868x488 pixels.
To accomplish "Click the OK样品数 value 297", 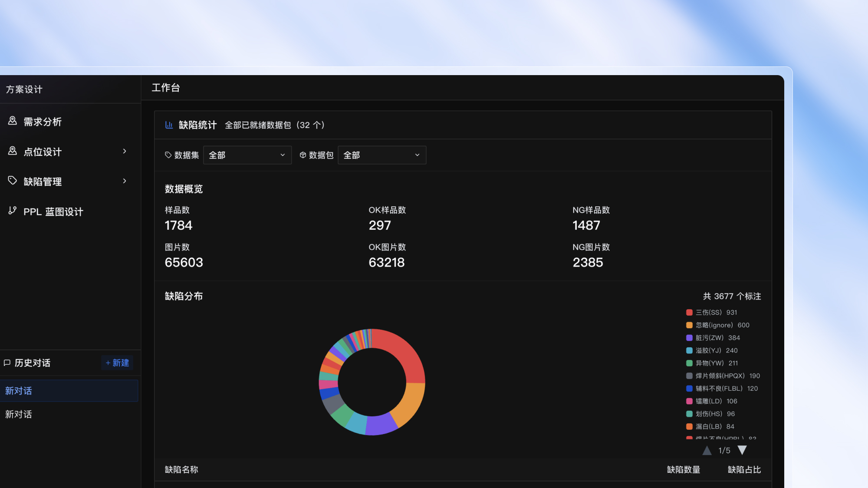I will [380, 225].
